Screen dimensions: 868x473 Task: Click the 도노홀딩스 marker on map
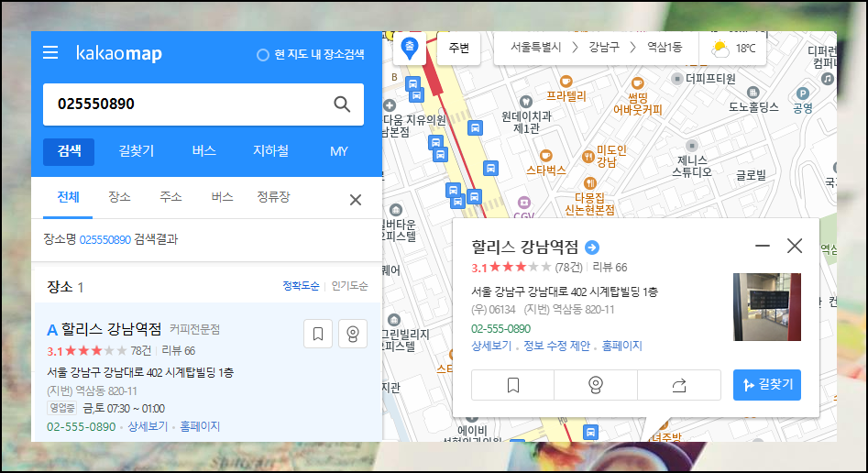coord(753,92)
